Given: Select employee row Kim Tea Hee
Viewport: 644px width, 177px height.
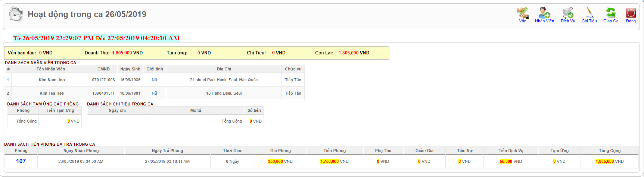Looking at the screenshot, I should coord(52,93).
